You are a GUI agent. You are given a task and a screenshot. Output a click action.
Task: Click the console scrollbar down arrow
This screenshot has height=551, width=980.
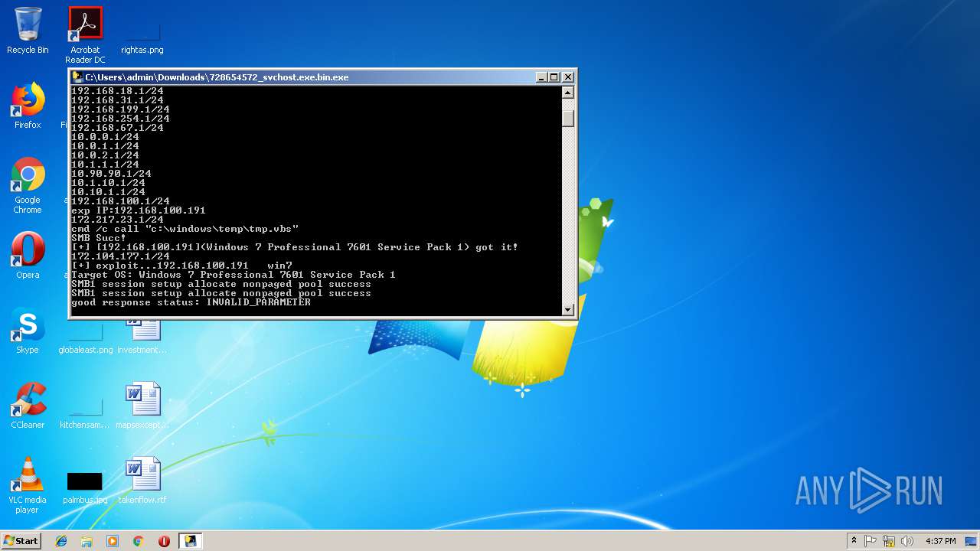[x=567, y=309]
